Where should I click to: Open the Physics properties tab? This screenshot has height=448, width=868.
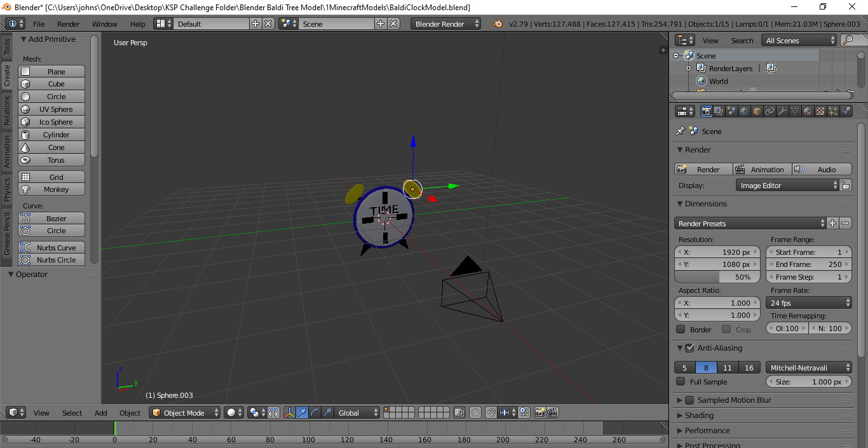pyautogui.click(x=846, y=111)
